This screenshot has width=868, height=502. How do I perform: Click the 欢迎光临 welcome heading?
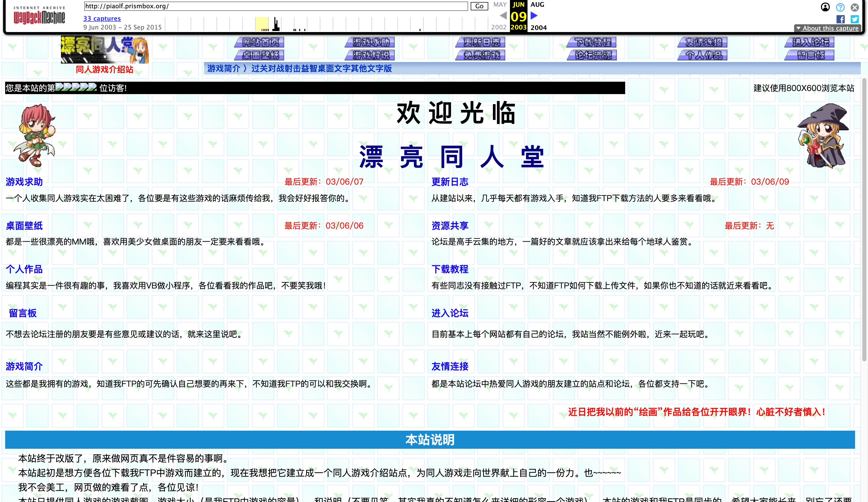456,113
